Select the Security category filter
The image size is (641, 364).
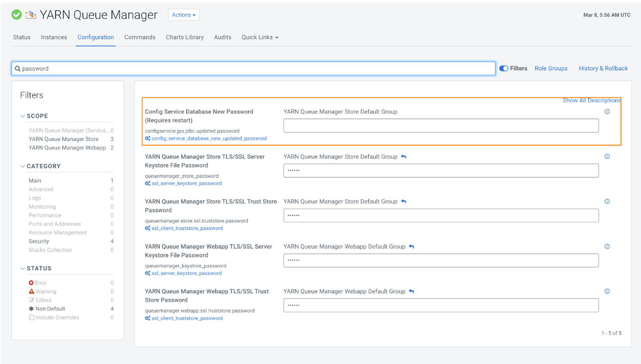click(x=38, y=241)
